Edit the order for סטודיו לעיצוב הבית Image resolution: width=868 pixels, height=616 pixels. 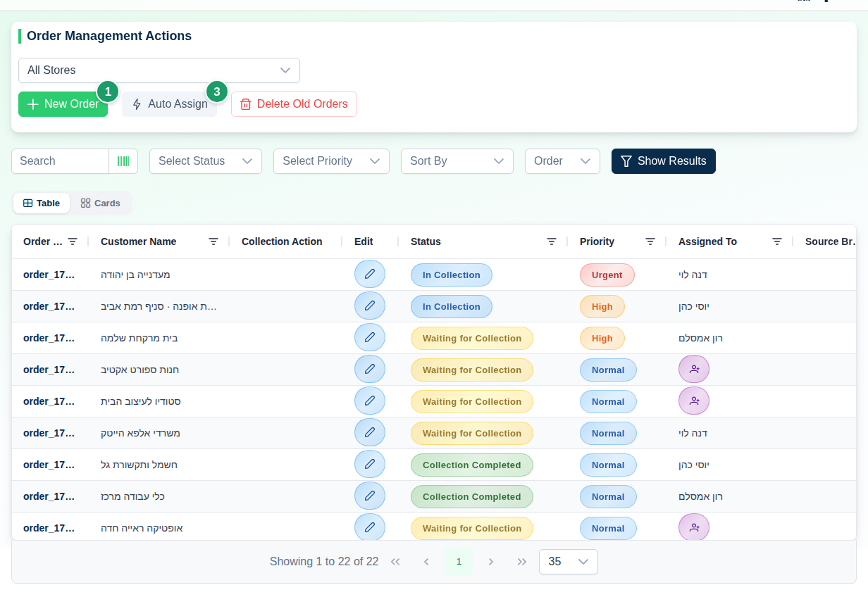(x=370, y=401)
